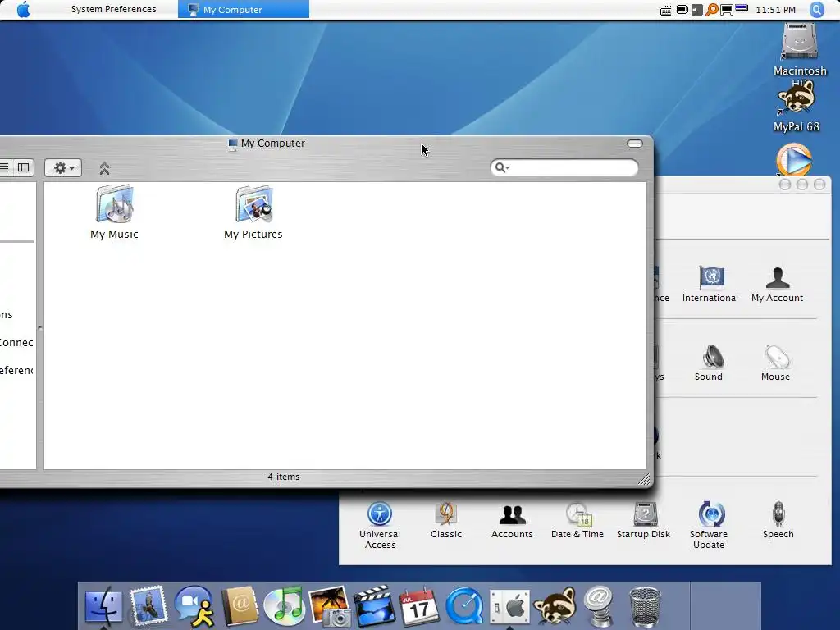Switch to column view in Finder toolbar
This screenshot has height=630, width=840.
pos(24,167)
